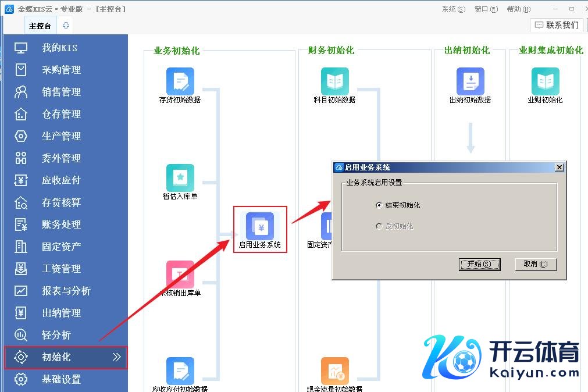Click the 应收应付初始数据 icon
The image size is (588, 392).
(x=180, y=371)
